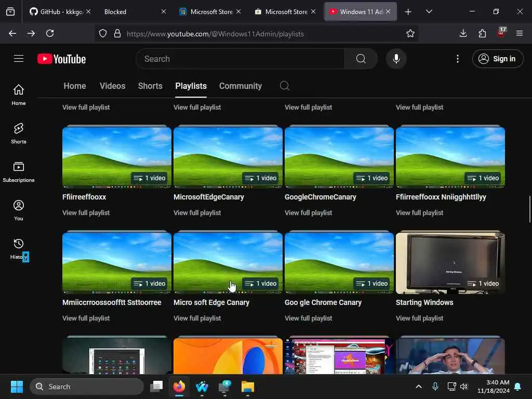Click the taskbar Search box

pos(87,387)
